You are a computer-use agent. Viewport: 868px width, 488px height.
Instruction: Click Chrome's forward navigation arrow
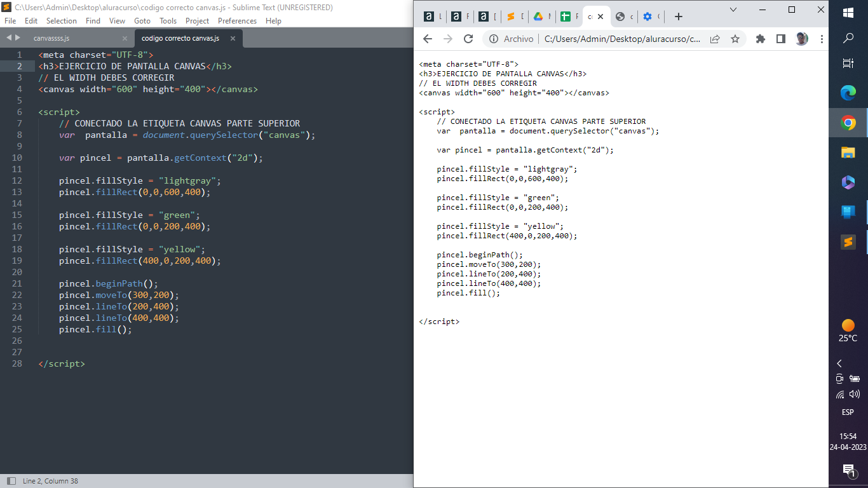pyautogui.click(x=448, y=39)
